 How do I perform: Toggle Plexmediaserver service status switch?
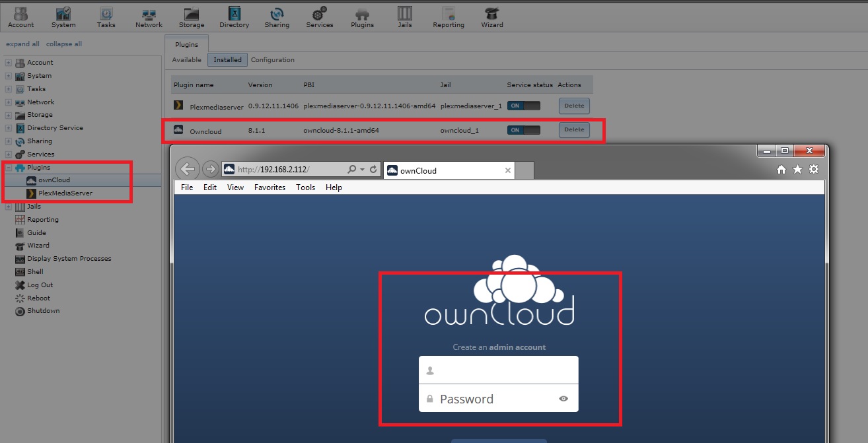coord(524,106)
